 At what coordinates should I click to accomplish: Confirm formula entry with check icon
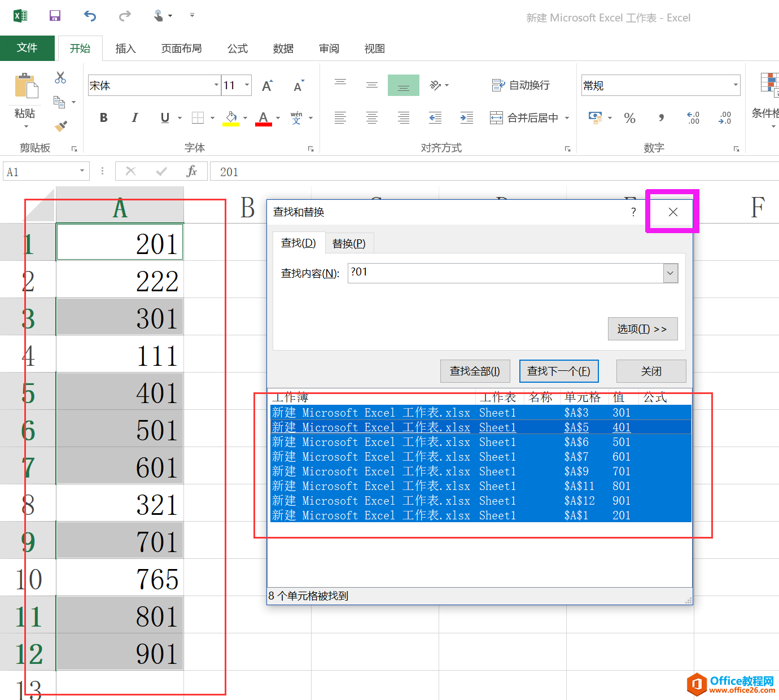pos(161,171)
